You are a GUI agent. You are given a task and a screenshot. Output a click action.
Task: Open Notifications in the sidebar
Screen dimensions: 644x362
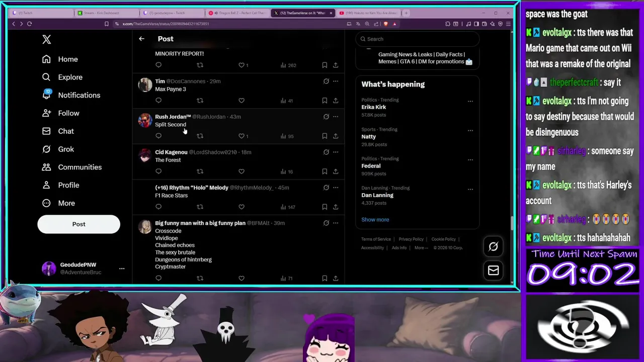[x=71, y=95]
